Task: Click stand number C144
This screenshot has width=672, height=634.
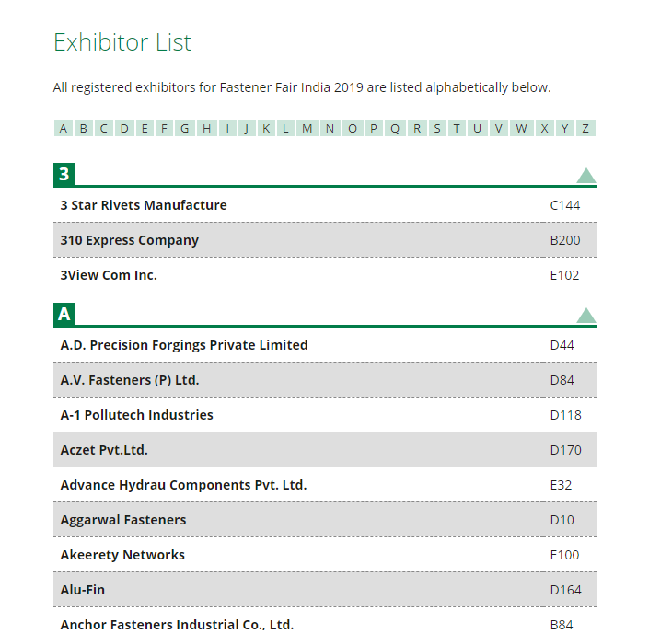Action: coord(565,205)
